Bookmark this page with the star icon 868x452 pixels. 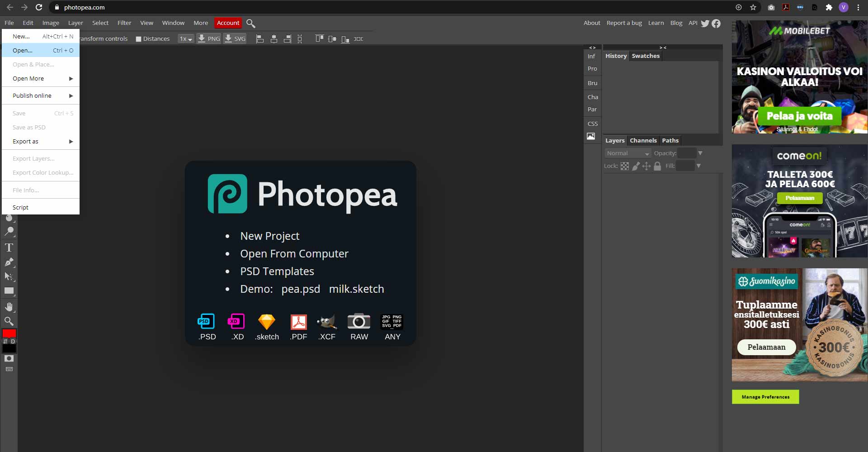pos(753,7)
